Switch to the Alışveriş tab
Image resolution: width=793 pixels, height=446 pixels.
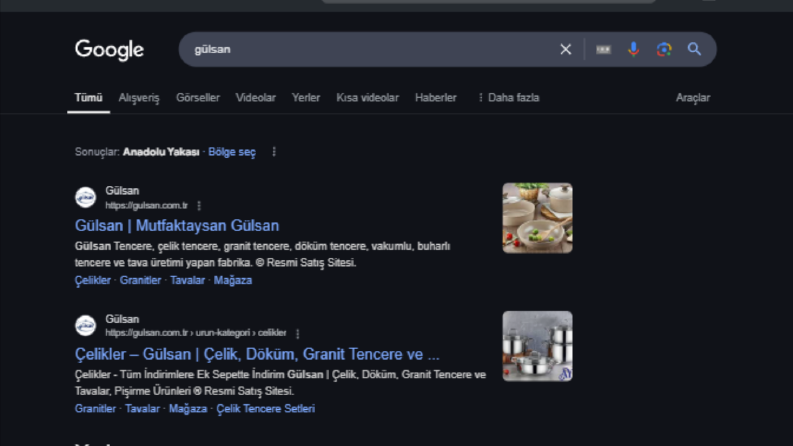click(x=139, y=98)
